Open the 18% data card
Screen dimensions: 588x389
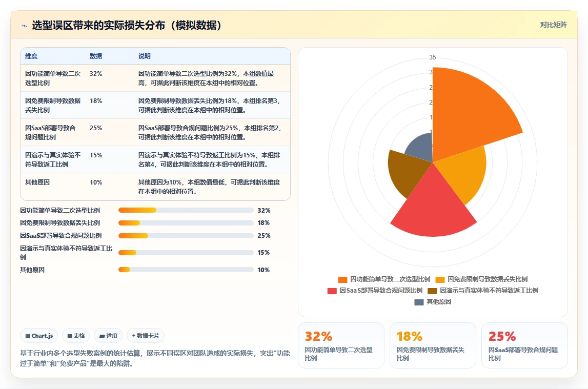point(433,345)
